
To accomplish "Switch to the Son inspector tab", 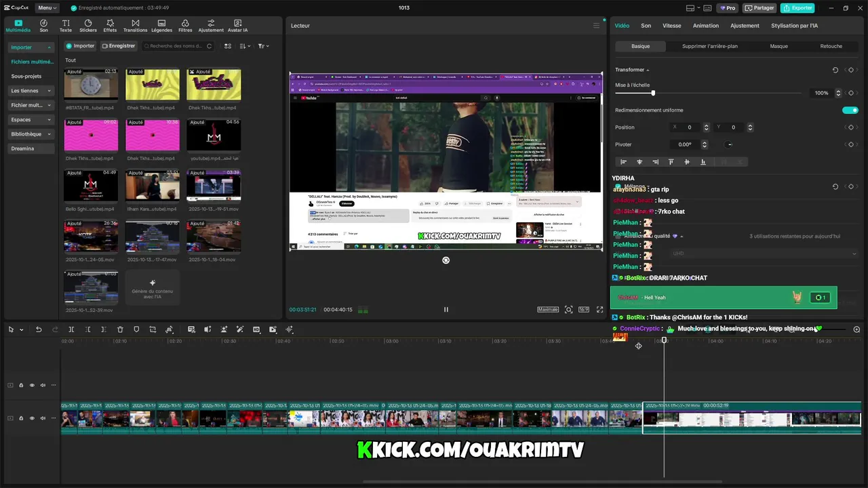I will click(646, 26).
